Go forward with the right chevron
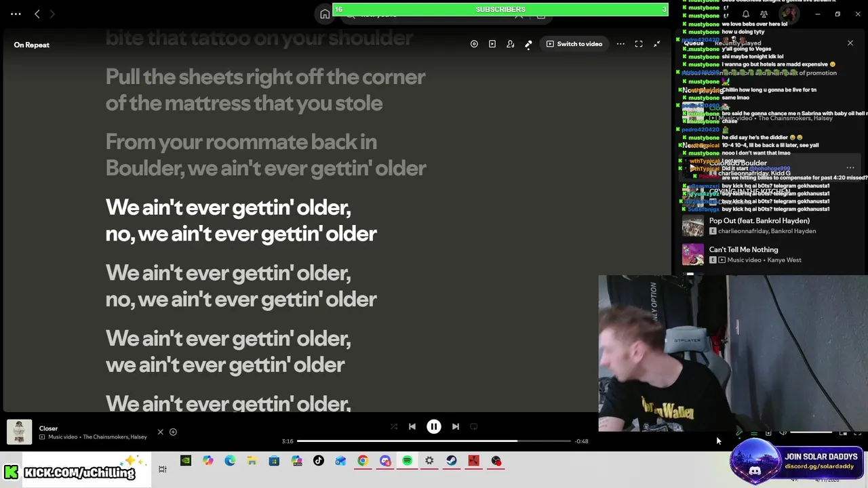This screenshot has width=868, height=488. click(x=52, y=14)
